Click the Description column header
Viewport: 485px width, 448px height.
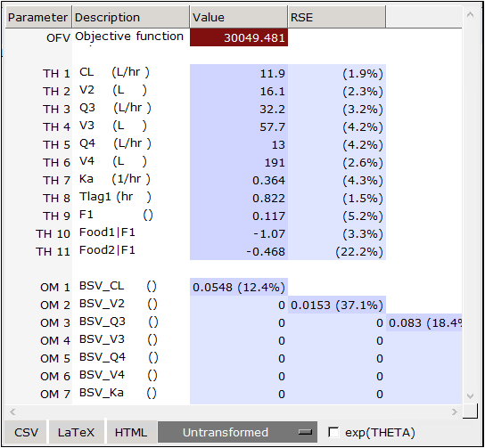point(130,17)
